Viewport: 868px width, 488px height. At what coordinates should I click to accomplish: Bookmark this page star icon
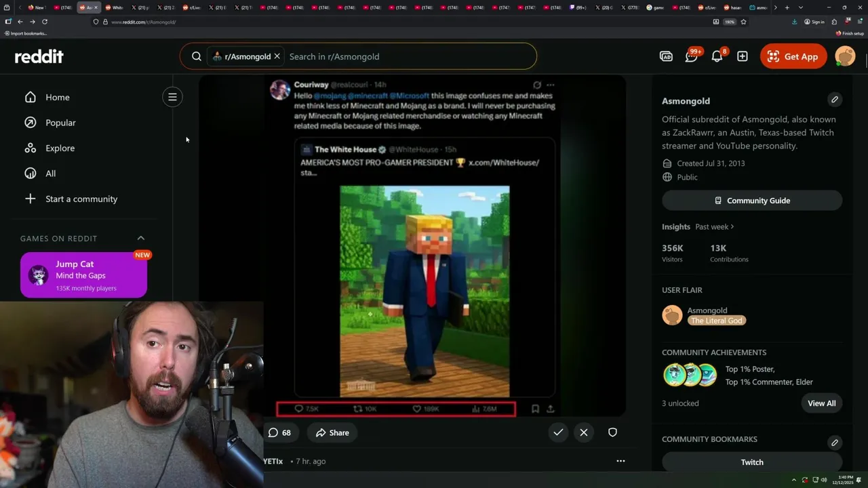point(743,22)
